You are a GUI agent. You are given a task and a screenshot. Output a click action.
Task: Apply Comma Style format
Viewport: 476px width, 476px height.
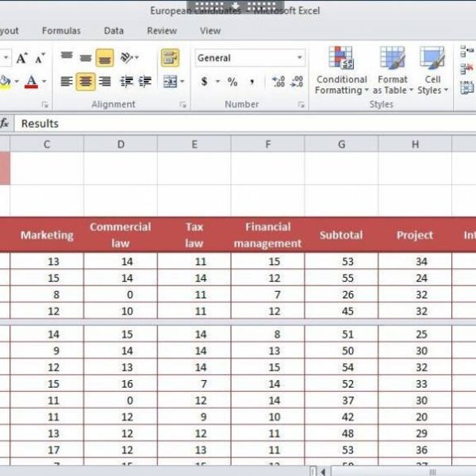(x=251, y=82)
